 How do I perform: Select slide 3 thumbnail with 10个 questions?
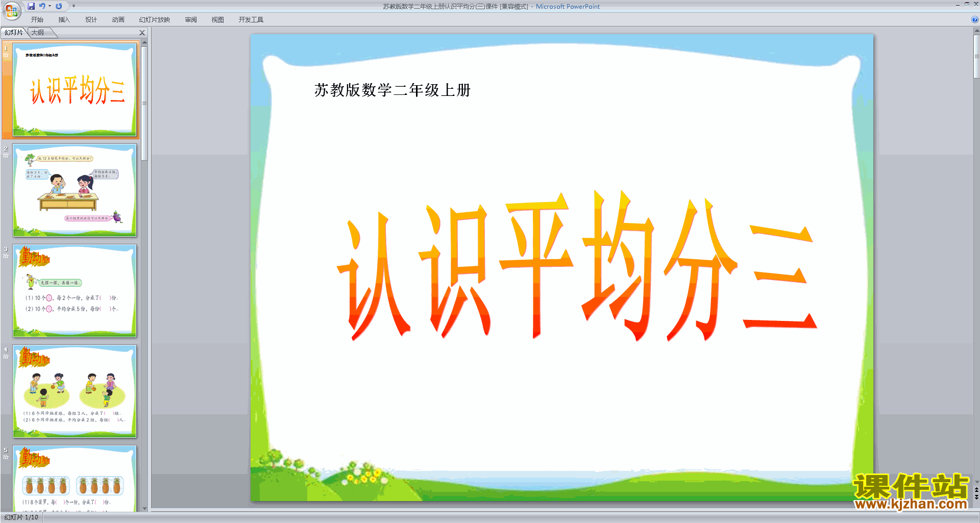(x=75, y=291)
